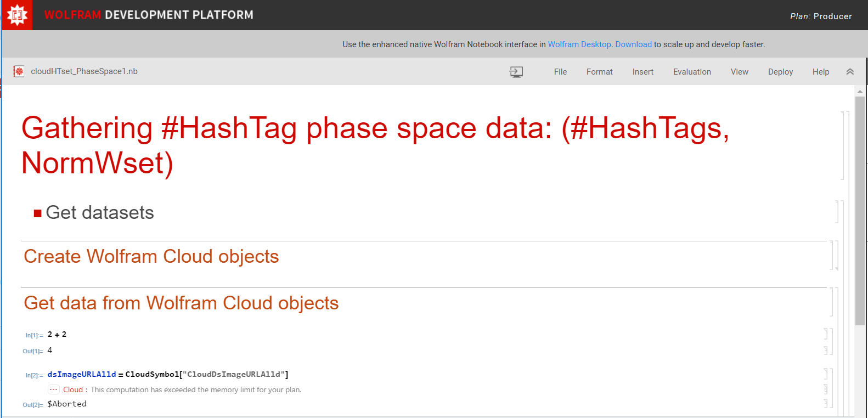Click the Plan: Producer label

pos(821,16)
